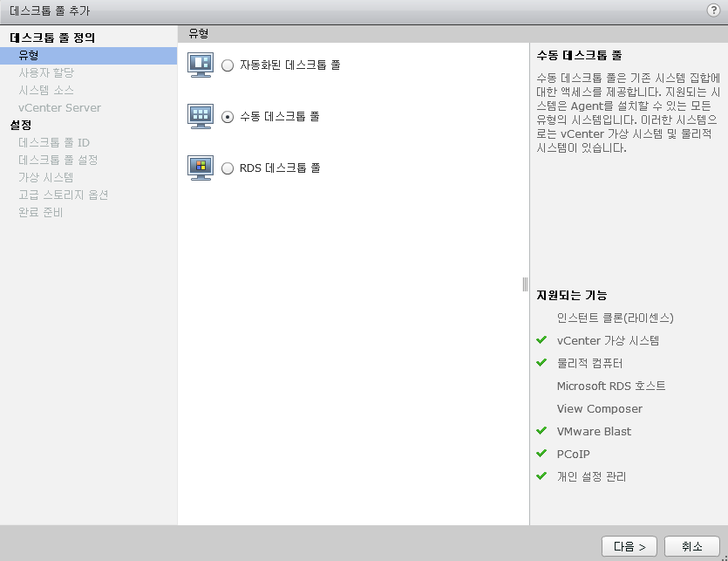Click the 유형 content panel header
The image size is (728, 561).
199,33
